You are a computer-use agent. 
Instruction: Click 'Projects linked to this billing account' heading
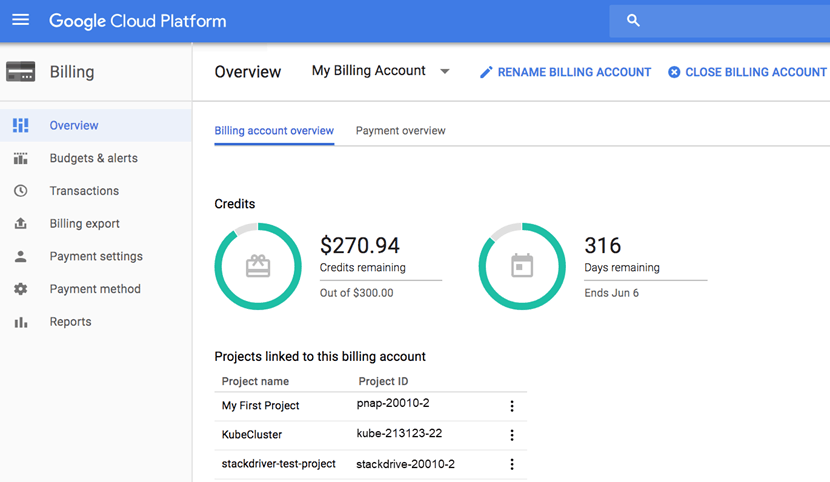point(320,357)
